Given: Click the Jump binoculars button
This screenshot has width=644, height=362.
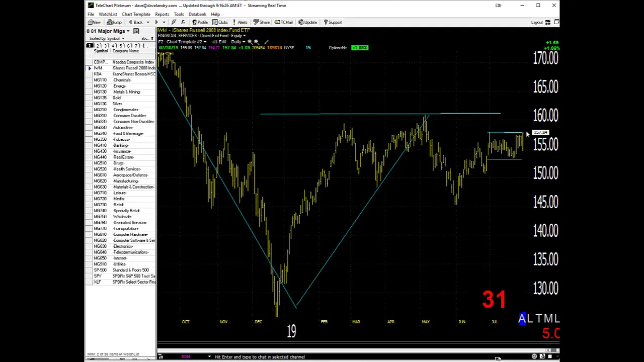Looking at the screenshot, I should 115,22.
